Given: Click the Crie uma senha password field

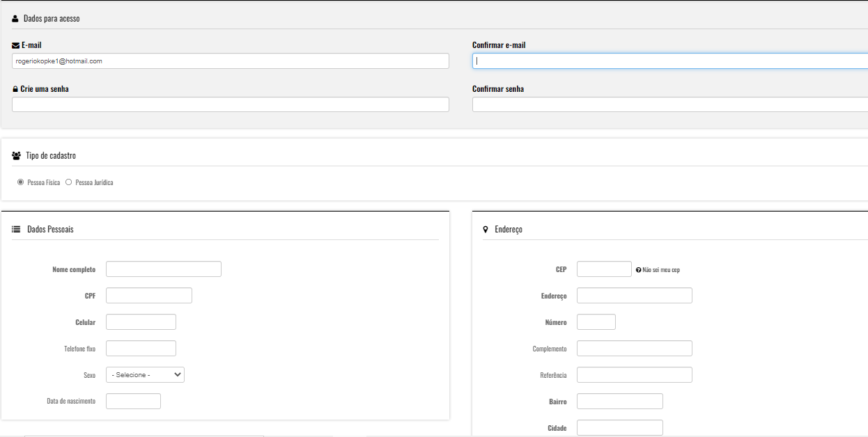Looking at the screenshot, I should pyautogui.click(x=230, y=104).
